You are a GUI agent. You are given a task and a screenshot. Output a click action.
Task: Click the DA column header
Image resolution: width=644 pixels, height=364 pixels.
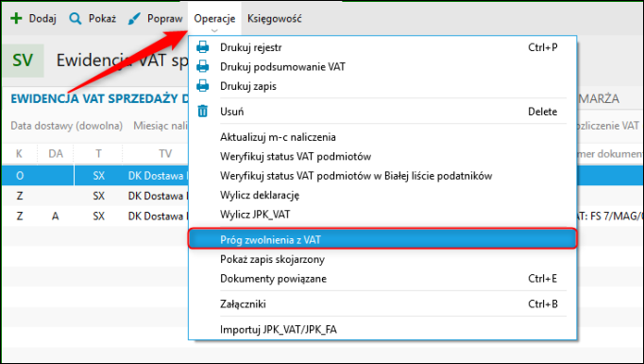click(x=56, y=154)
